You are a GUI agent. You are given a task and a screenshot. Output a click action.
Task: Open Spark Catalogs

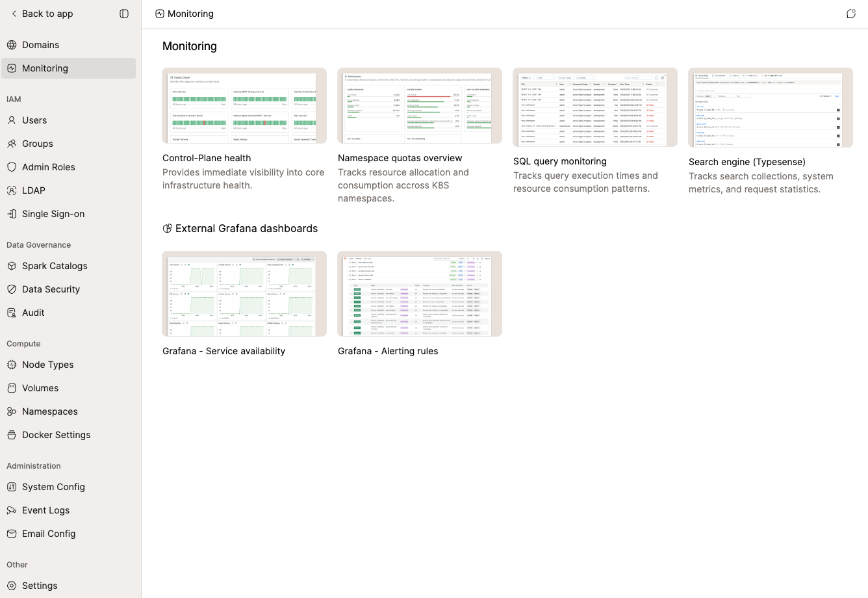click(68, 266)
